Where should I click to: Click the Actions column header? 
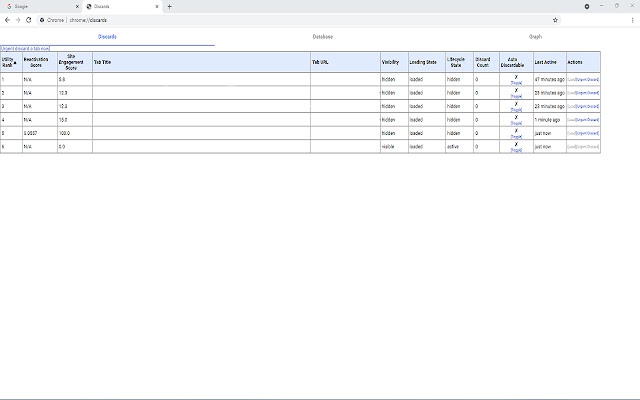click(583, 62)
